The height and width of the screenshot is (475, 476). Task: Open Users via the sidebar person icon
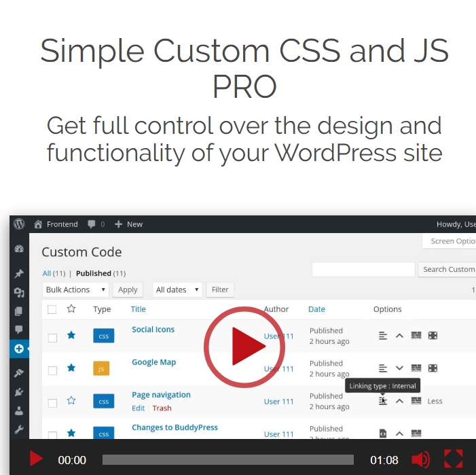19,410
